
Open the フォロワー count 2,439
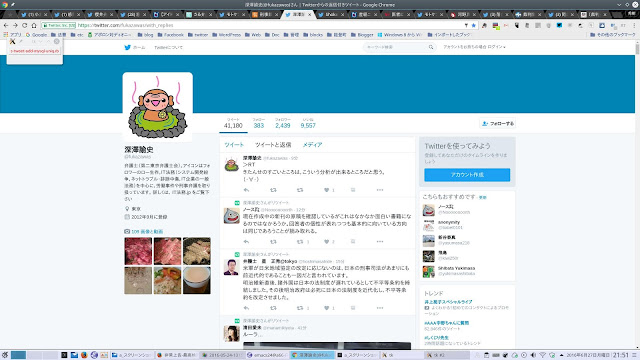click(282, 123)
